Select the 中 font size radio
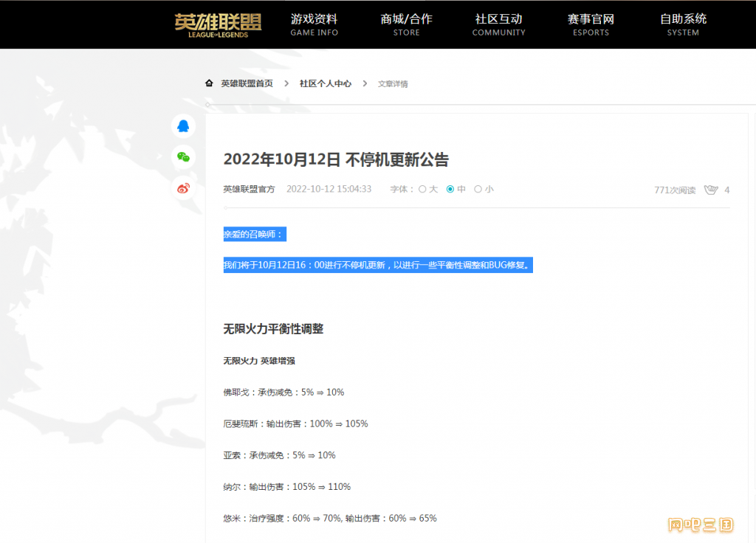This screenshot has height=543, width=756. 450,190
